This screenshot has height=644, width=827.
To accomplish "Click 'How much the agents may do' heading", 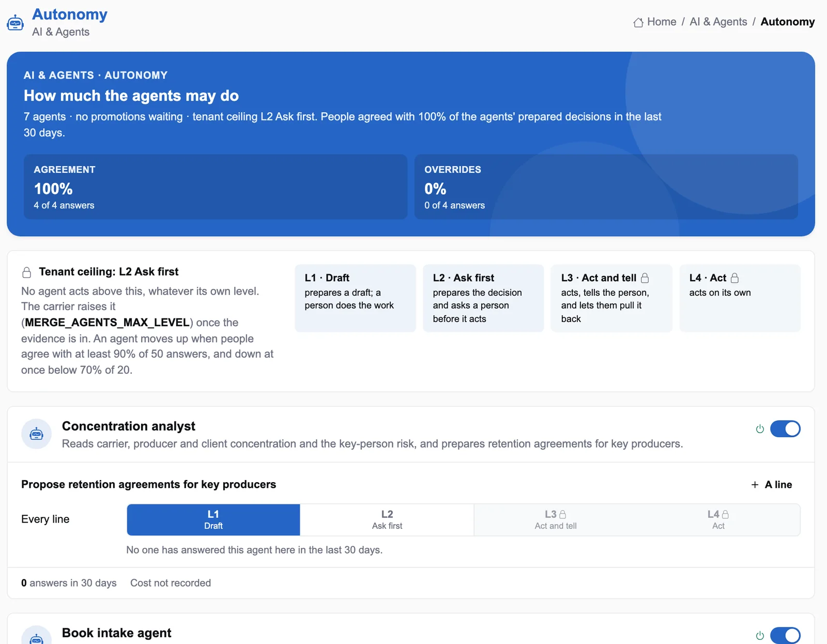I will 131,96.
